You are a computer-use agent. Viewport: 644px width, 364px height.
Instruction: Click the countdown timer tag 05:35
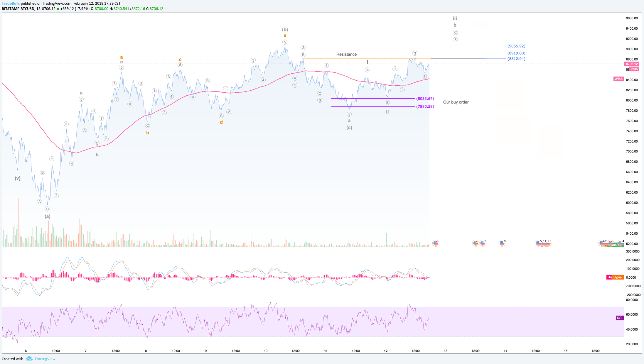(x=633, y=69)
